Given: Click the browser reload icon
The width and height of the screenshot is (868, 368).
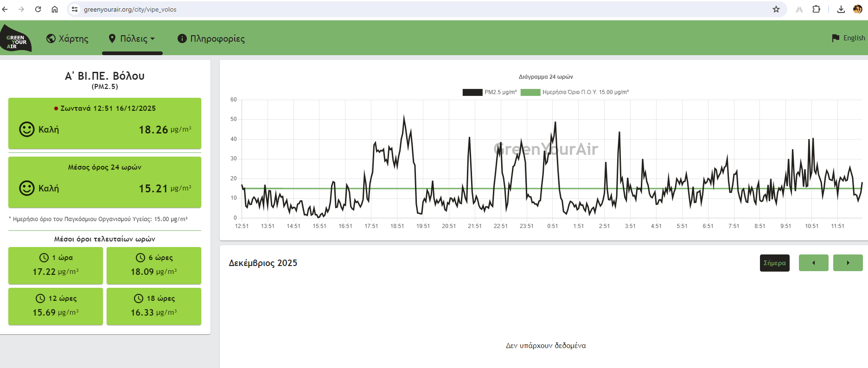Looking at the screenshot, I should (38, 9).
